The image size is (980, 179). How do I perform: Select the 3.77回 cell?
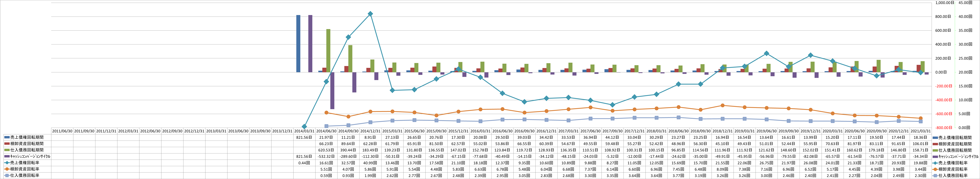click(679, 175)
